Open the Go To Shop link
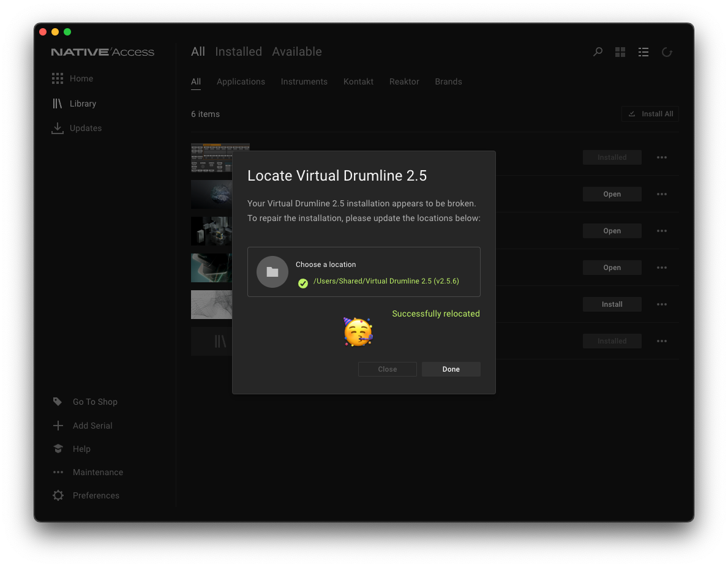Viewport: 728px width, 567px height. click(95, 402)
